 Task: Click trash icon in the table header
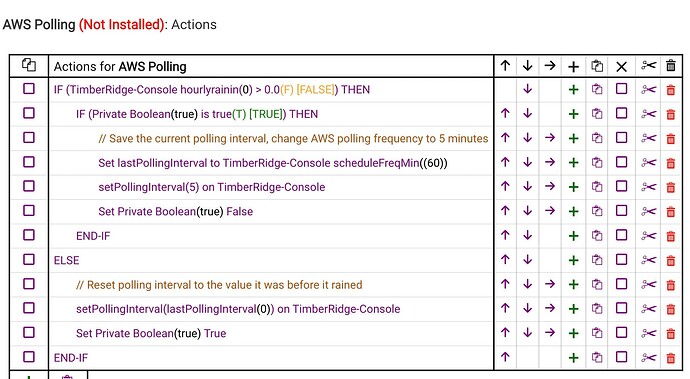(x=671, y=66)
